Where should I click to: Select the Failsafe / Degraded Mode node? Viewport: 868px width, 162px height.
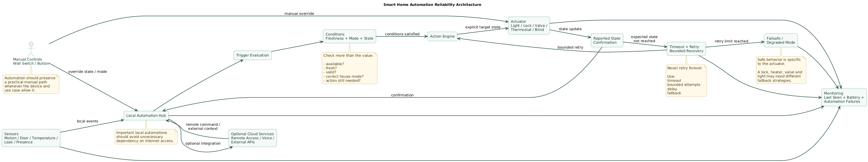781,40
